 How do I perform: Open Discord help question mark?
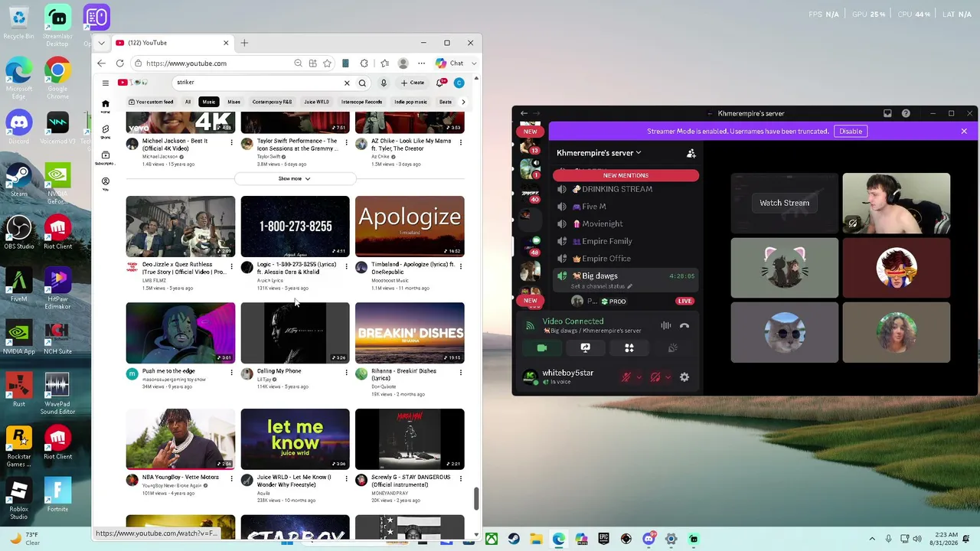[906, 113]
